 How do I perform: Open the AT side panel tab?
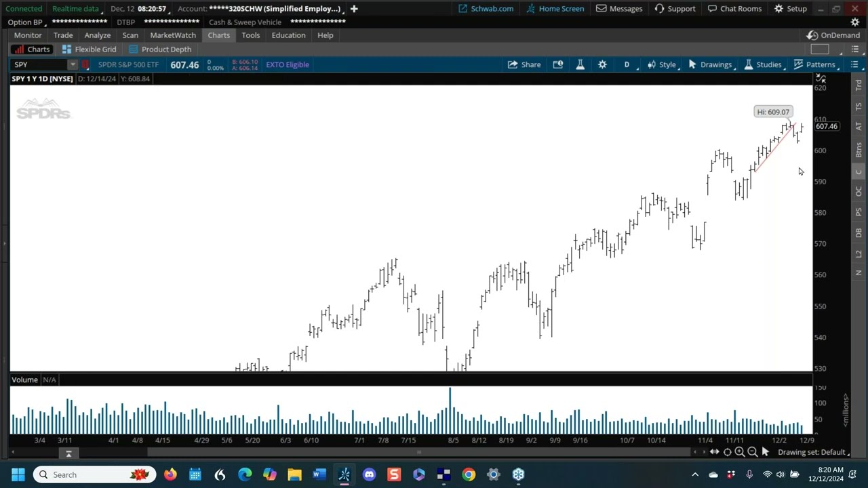click(x=859, y=127)
